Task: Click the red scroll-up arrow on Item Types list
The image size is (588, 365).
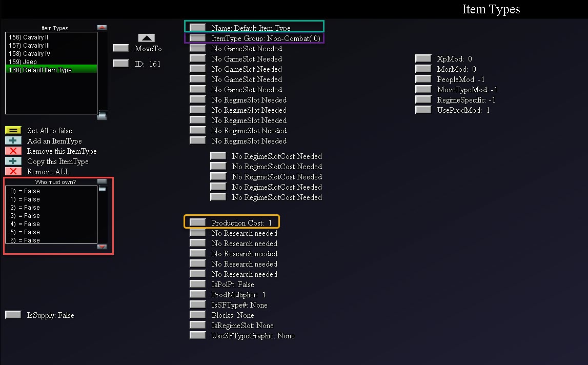Action: pos(102,27)
